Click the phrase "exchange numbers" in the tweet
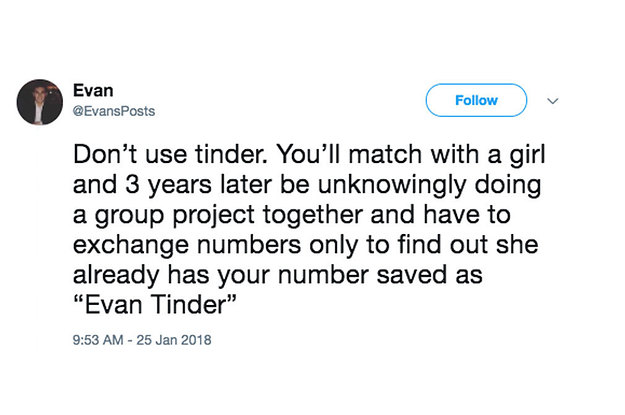The width and height of the screenshot is (625, 415). tap(187, 246)
